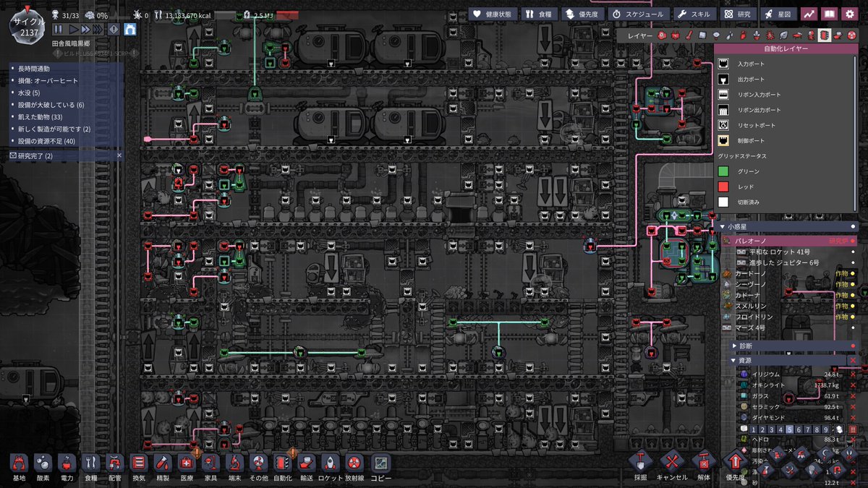868x488 pixels.
Task: Switch to the Power overlay icon
Action: click(677, 35)
